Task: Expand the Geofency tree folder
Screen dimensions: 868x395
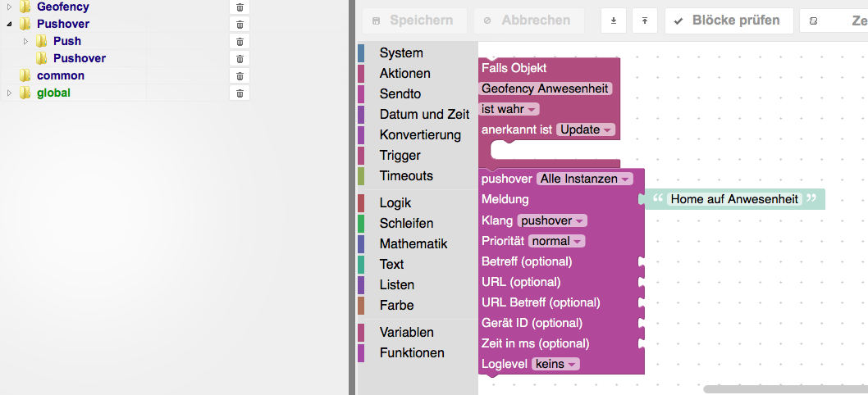Action: 9,7
